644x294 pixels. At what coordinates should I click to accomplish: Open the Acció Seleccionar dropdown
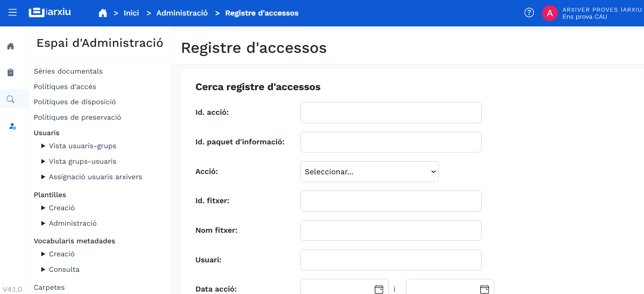[369, 171]
